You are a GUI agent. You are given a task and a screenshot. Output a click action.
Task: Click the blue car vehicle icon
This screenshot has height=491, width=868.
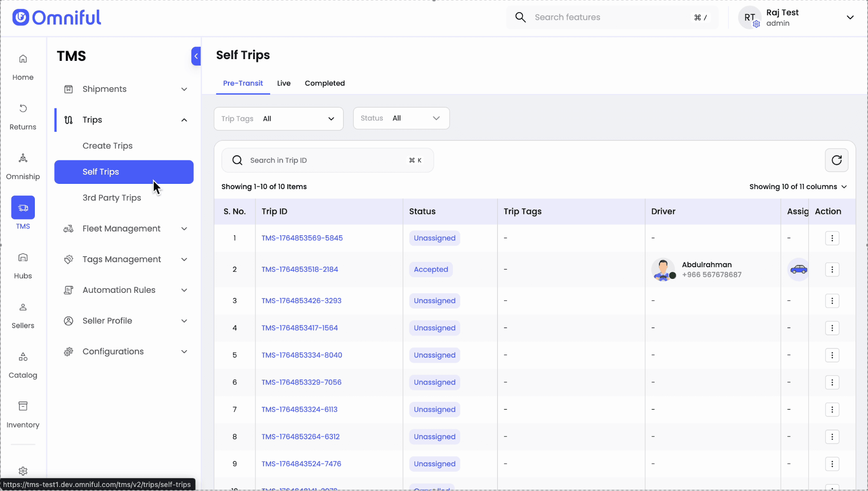click(x=798, y=269)
